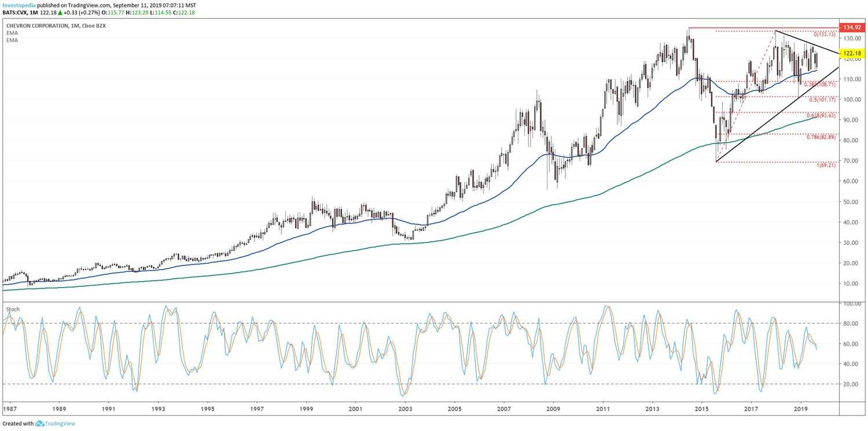Click the 0.786(82.89) Fibonacci level label
This screenshot has height=431, width=868.
821,137
